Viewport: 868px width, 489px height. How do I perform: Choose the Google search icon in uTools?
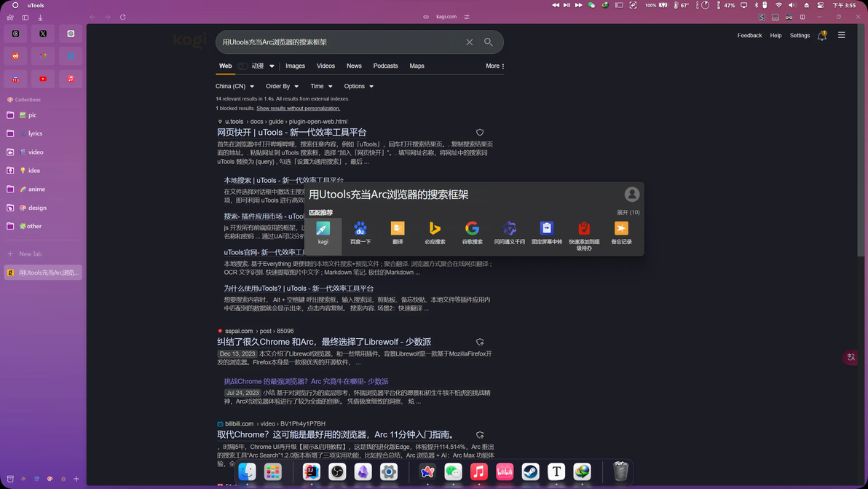[x=472, y=233]
